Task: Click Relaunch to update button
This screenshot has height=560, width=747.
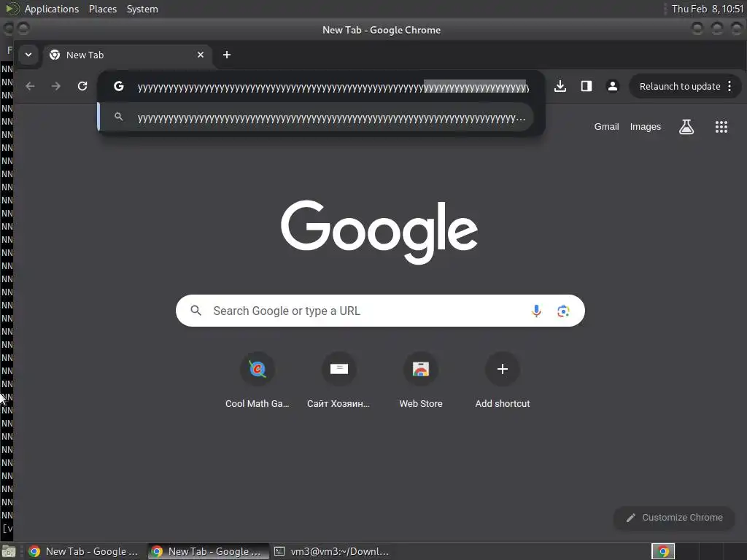Action: click(679, 86)
